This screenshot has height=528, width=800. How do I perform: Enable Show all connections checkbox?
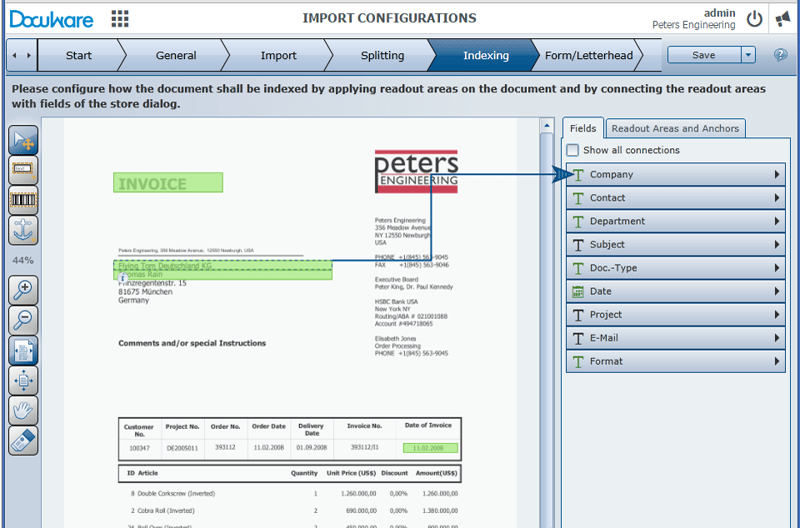click(x=573, y=150)
